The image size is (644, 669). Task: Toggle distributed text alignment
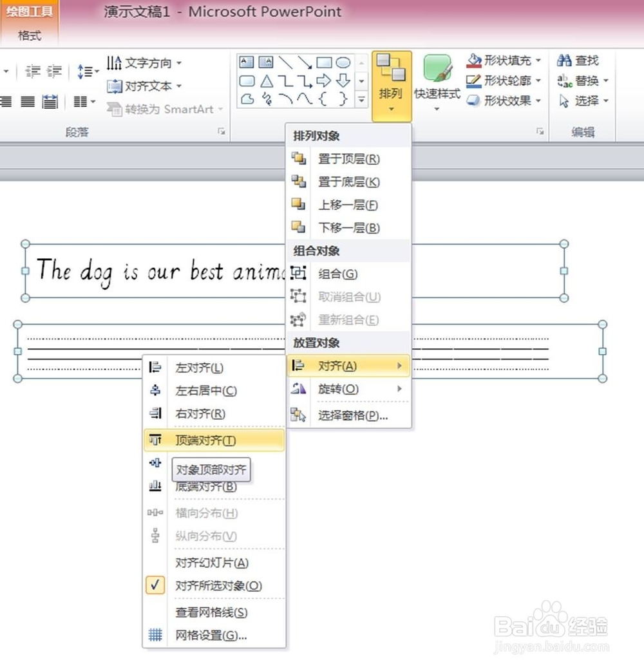tap(50, 102)
